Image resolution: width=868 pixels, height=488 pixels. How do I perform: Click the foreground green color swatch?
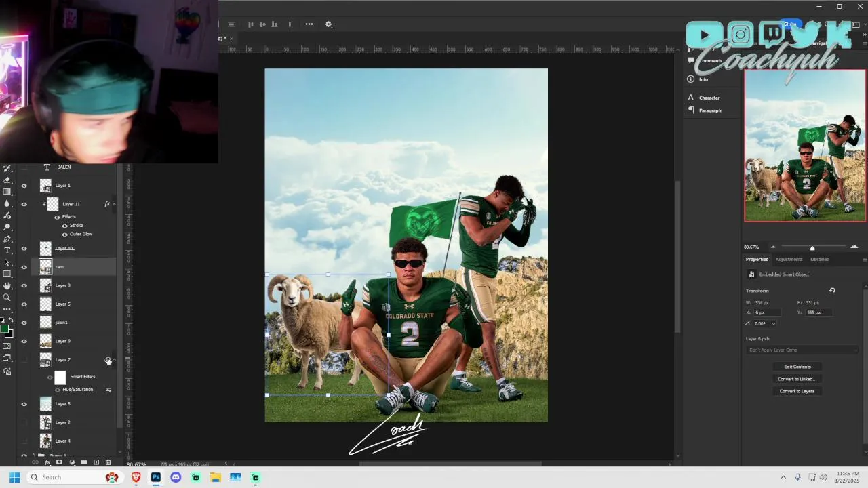click(4, 329)
